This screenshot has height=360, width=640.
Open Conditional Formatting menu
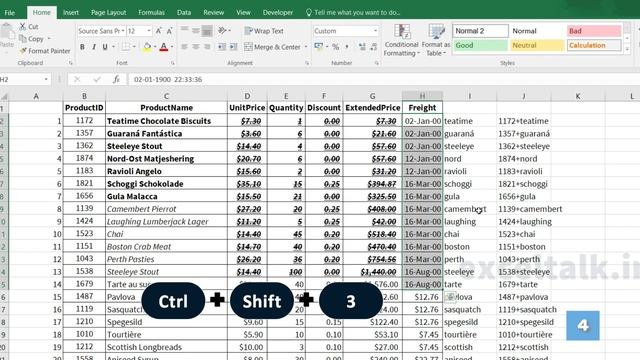[x=402, y=40]
